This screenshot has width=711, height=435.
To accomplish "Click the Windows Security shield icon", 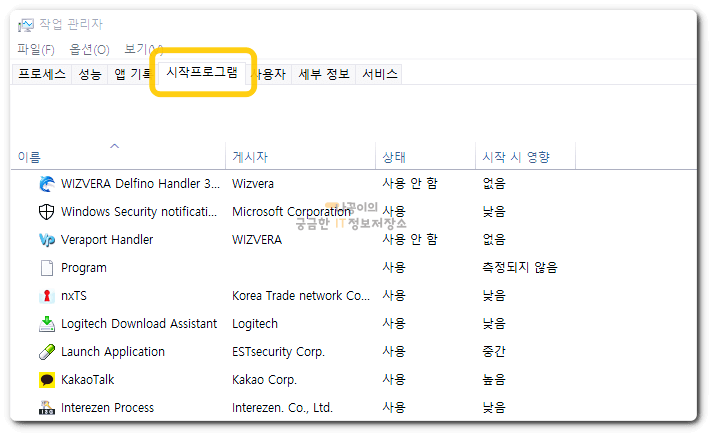I will [47, 212].
